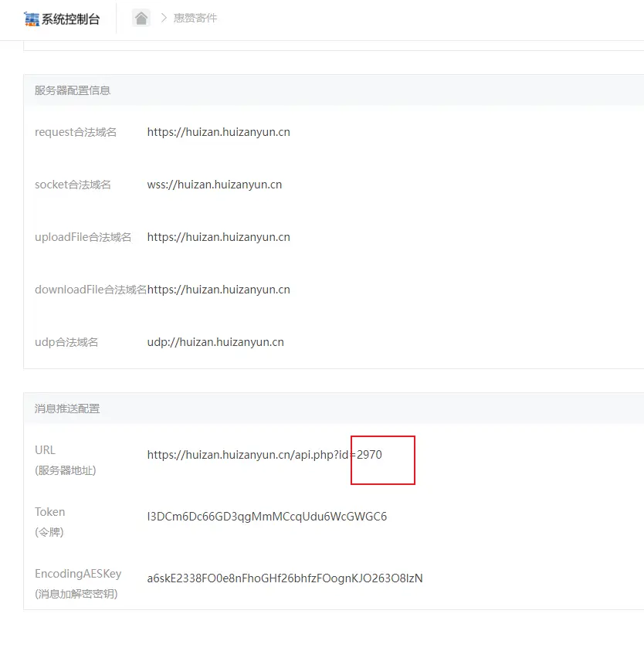644x651 pixels.
Task: Select the URL label text
Action: point(45,450)
